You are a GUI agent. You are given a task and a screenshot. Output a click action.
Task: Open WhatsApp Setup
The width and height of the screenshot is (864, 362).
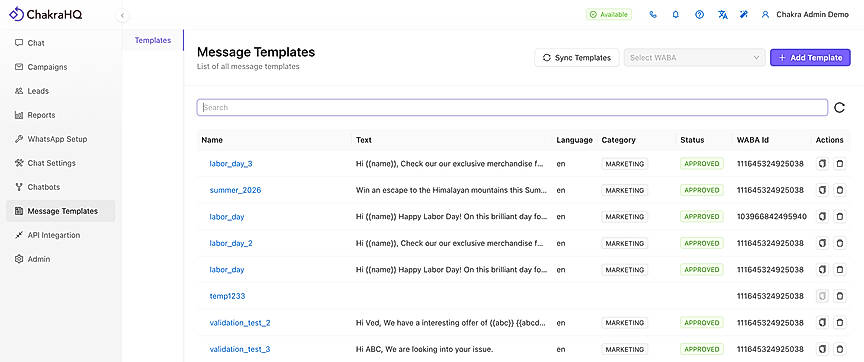(61, 139)
